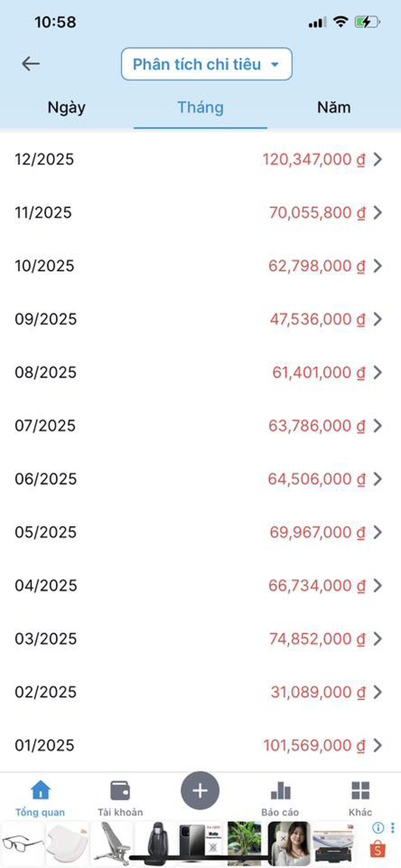
Task: Open the Khác grid icon
Action: (x=360, y=791)
